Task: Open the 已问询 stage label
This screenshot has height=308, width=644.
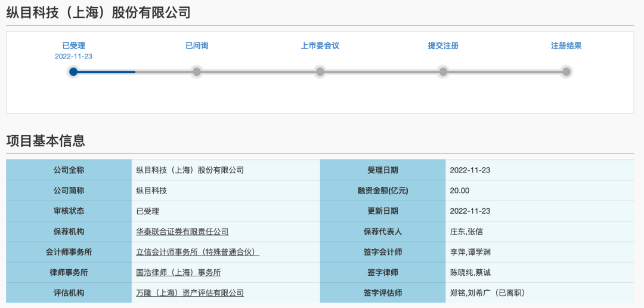Action: click(x=197, y=45)
